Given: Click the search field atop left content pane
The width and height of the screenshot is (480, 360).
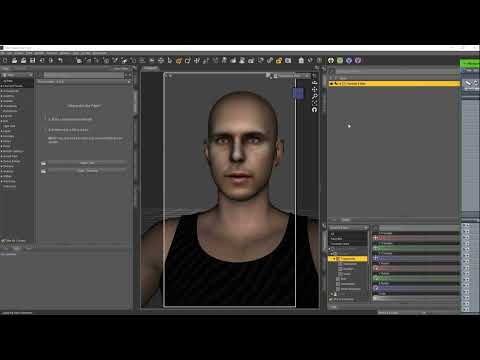Looking at the screenshot, I should (x=84, y=75).
